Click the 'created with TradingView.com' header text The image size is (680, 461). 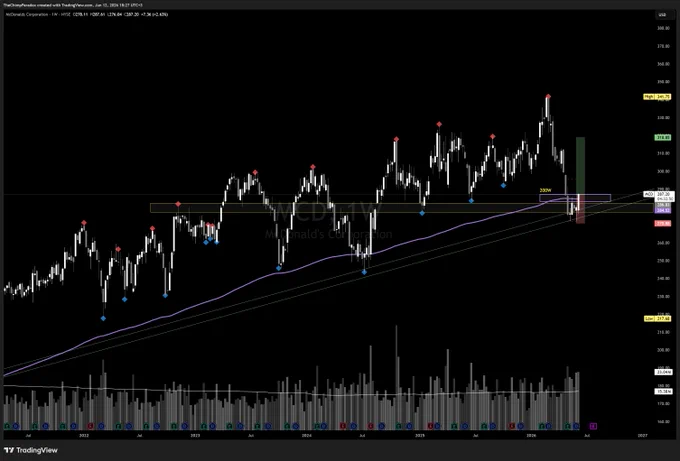(x=65, y=5)
